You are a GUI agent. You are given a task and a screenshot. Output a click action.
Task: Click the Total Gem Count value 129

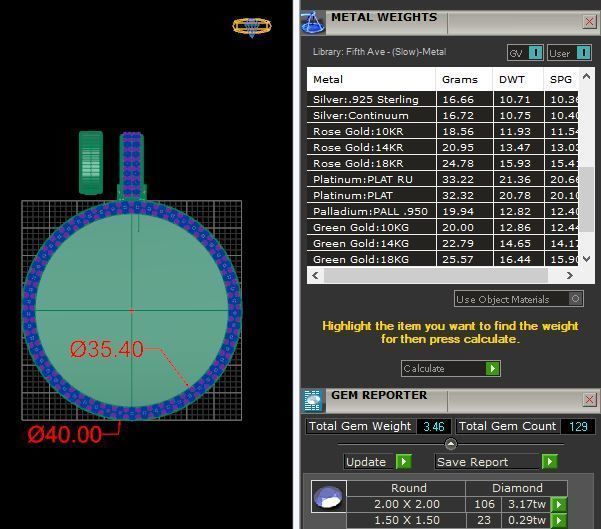coord(578,426)
